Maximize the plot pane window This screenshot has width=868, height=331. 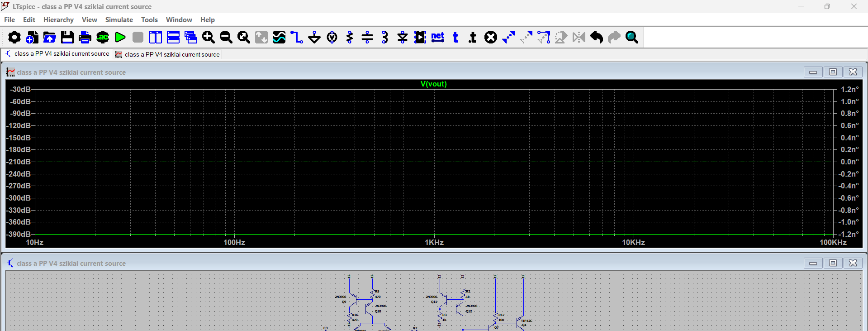pyautogui.click(x=833, y=72)
